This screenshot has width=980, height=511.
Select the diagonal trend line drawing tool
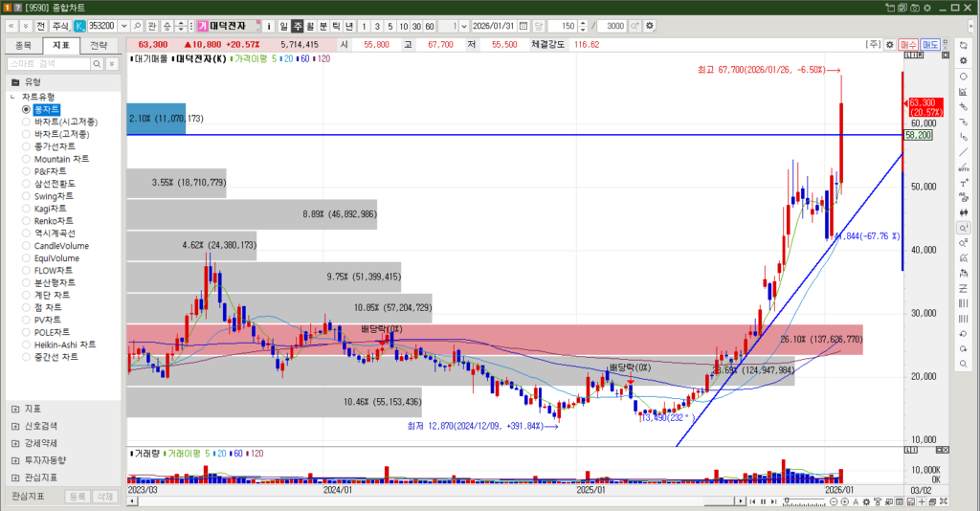[963, 152]
